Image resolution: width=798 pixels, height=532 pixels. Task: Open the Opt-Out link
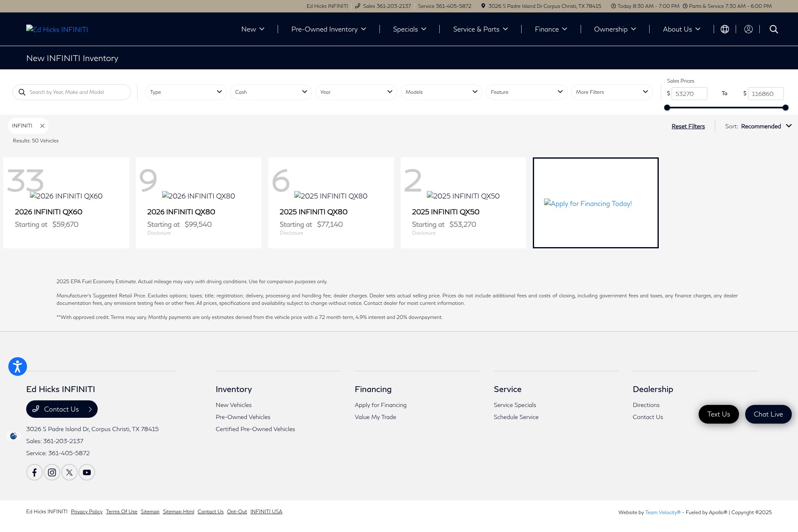click(x=237, y=512)
